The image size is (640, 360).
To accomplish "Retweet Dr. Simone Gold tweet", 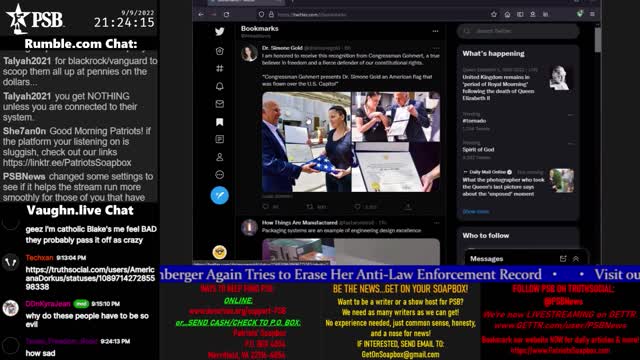I will pos(310,207).
